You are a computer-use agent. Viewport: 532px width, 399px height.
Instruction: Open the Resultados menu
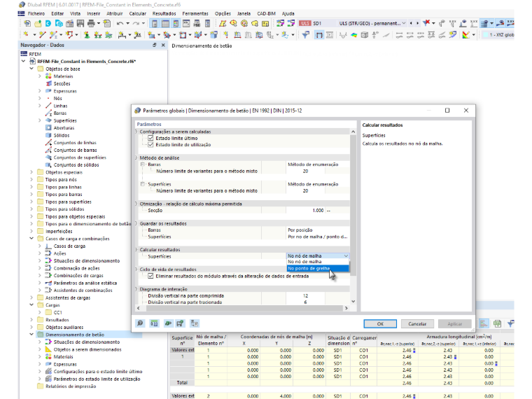164,13
